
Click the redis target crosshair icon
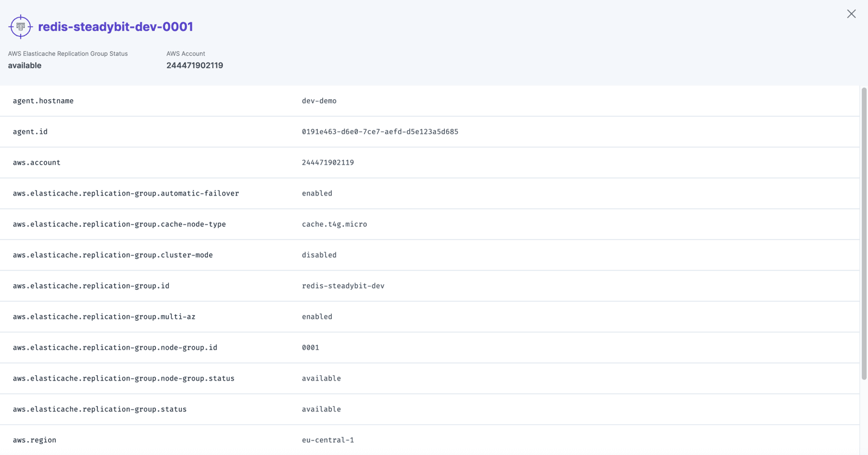pyautogui.click(x=21, y=27)
